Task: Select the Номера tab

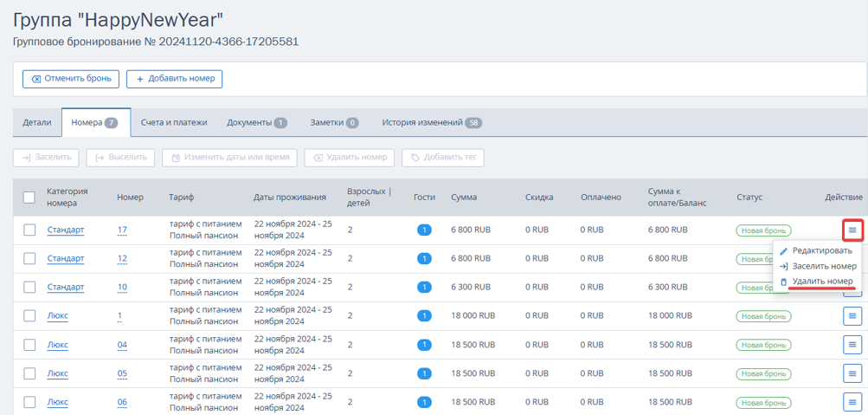Action: click(x=96, y=122)
